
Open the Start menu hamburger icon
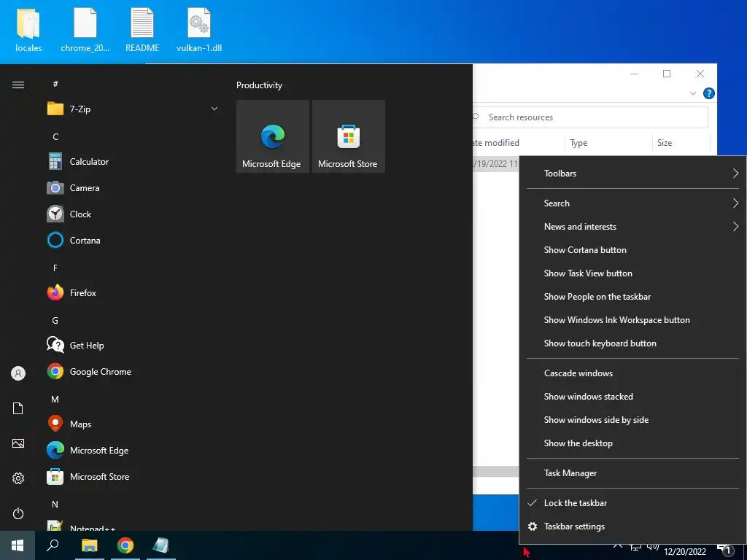pyautogui.click(x=18, y=85)
